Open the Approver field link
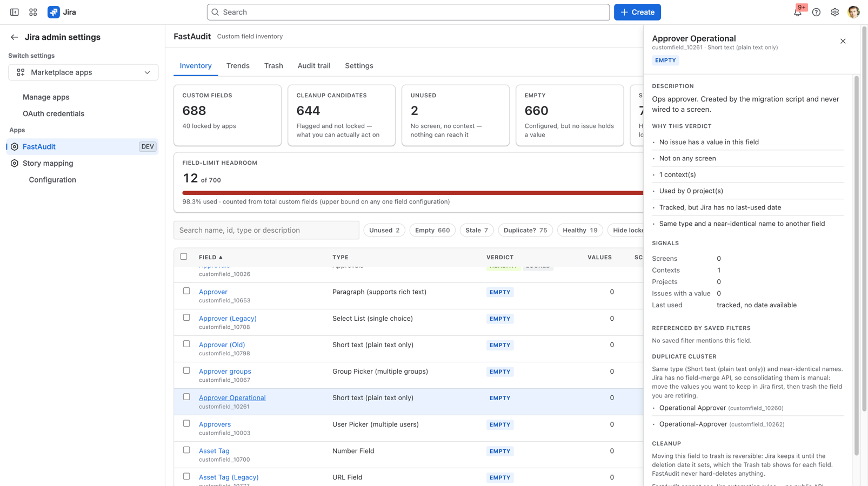This screenshot has height=486, width=868. point(213,292)
